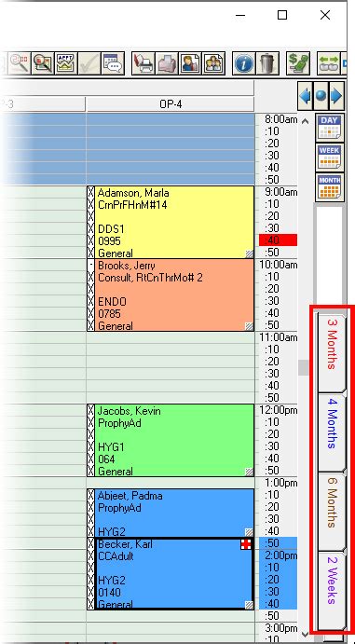
Task: Click hatched corner handle of Adamson appointment
Action: (249, 253)
